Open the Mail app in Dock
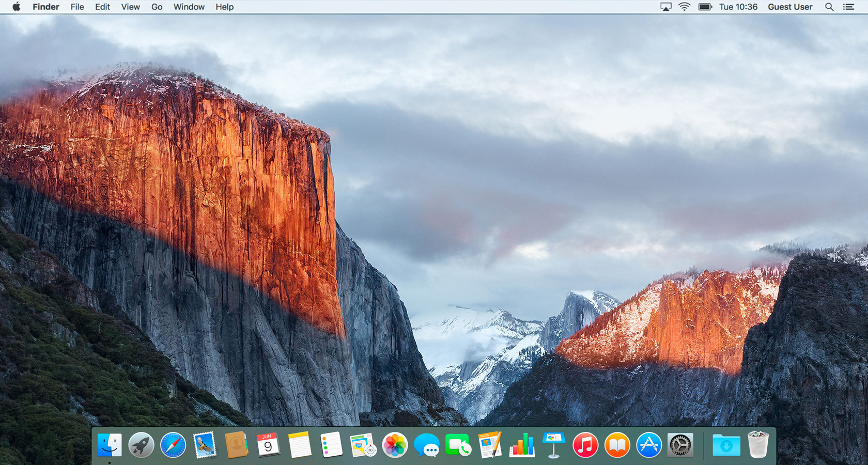The height and width of the screenshot is (465, 868). [x=205, y=445]
